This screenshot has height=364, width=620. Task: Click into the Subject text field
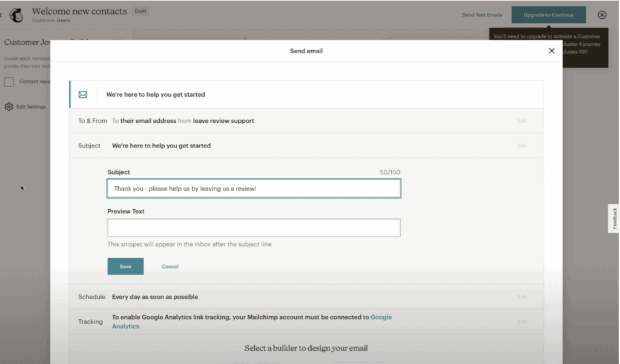coord(254,189)
